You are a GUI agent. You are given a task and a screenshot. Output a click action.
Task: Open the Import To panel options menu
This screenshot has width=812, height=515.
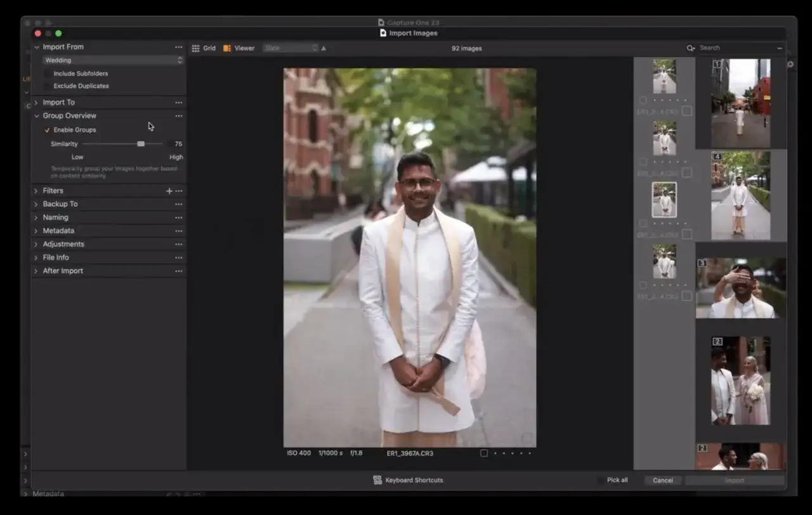click(179, 103)
